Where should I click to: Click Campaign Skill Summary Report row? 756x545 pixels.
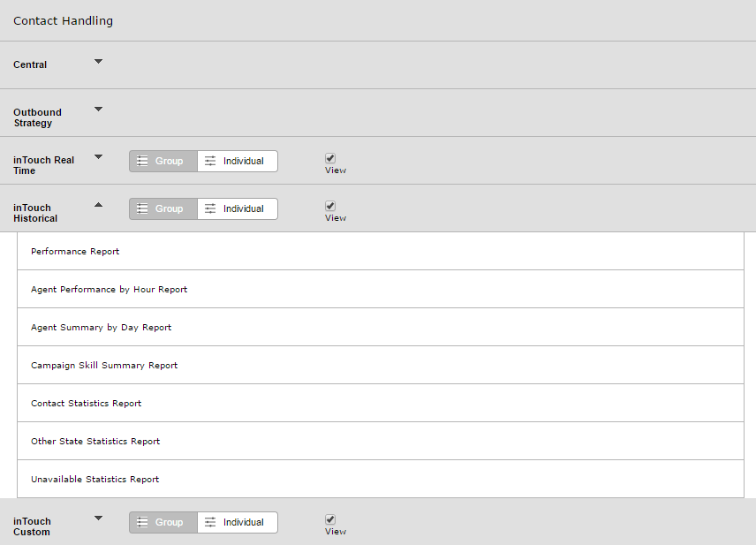pyautogui.click(x=381, y=365)
